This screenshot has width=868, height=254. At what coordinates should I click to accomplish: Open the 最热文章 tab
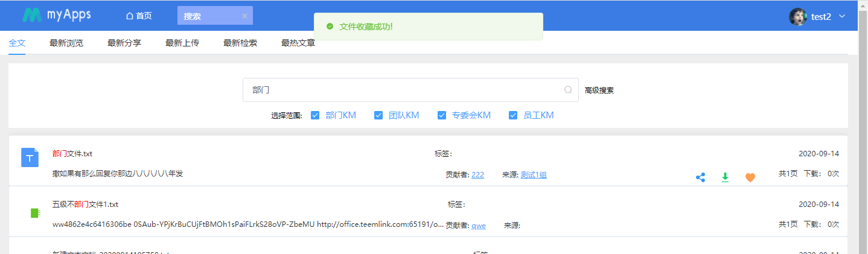coord(298,43)
